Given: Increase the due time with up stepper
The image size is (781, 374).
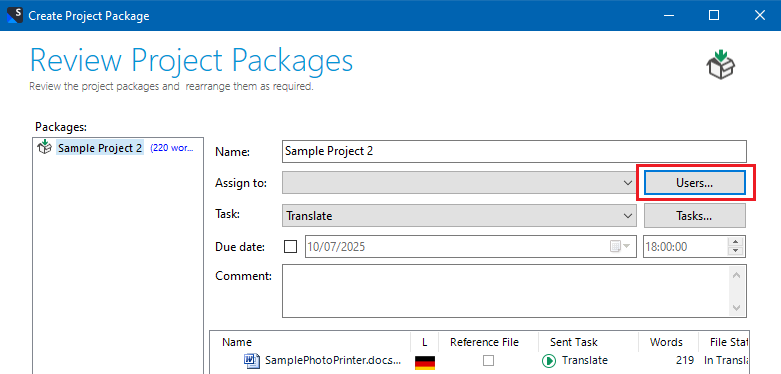Looking at the screenshot, I should coord(736,242).
